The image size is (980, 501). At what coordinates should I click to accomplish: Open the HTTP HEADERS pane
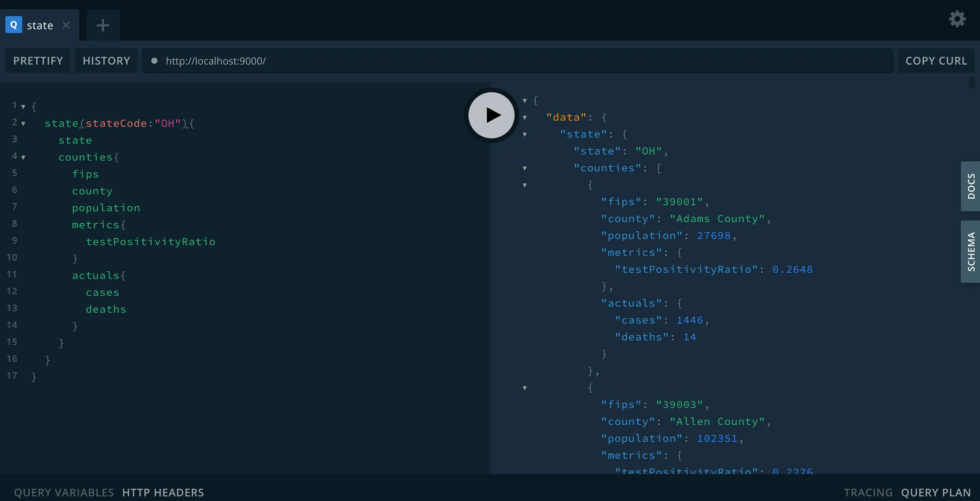pyautogui.click(x=163, y=493)
